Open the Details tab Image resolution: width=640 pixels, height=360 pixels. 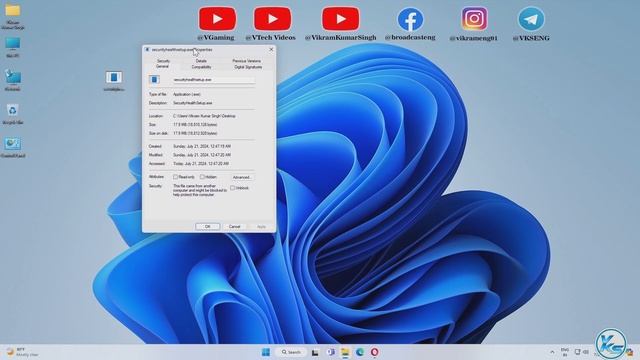201,61
